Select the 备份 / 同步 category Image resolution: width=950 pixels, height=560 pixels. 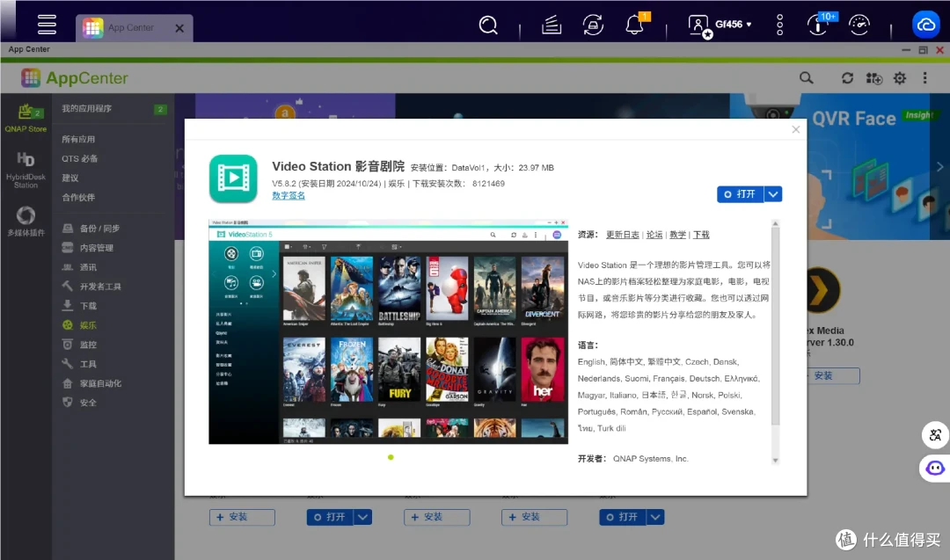coord(91,229)
